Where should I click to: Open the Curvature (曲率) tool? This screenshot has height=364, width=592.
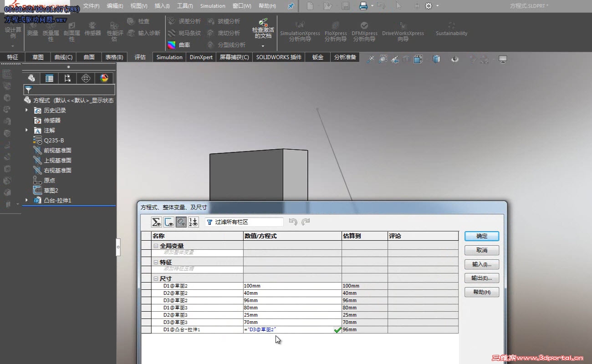pyautogui.click(x=179, y=45)
